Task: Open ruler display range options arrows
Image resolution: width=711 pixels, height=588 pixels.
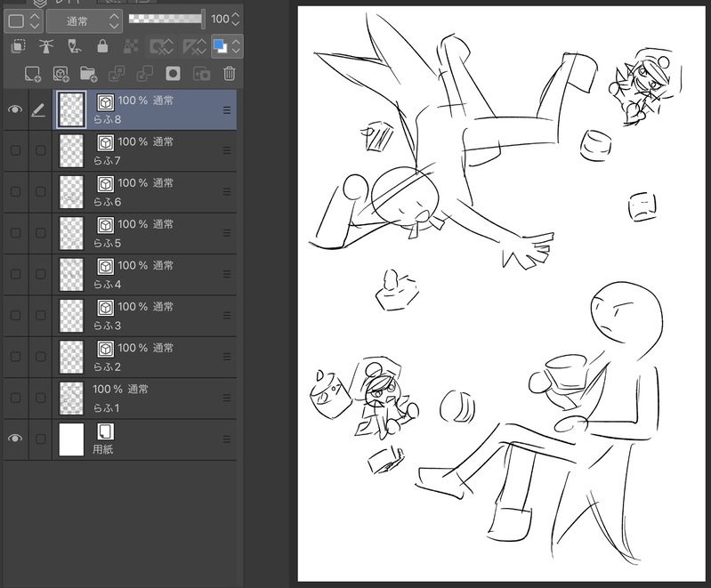Action: [x=202, y=46]
